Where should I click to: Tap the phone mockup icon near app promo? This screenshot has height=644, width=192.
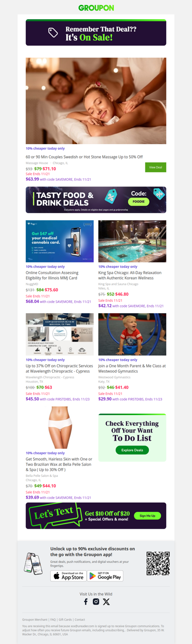[x=33, y=563]
